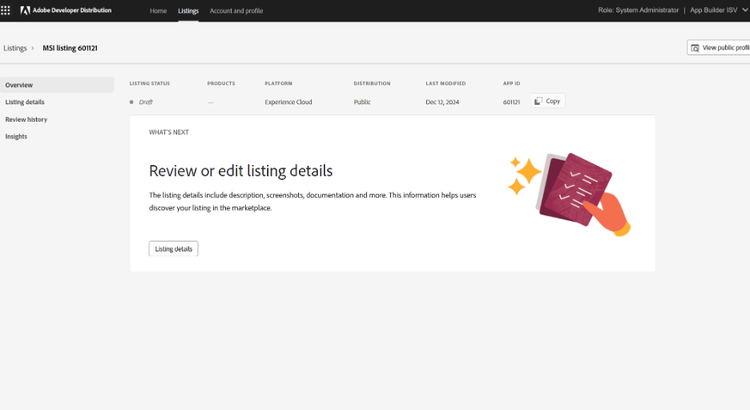
Task: Click the copy icon next to App ID
Action: pos(538,101)
